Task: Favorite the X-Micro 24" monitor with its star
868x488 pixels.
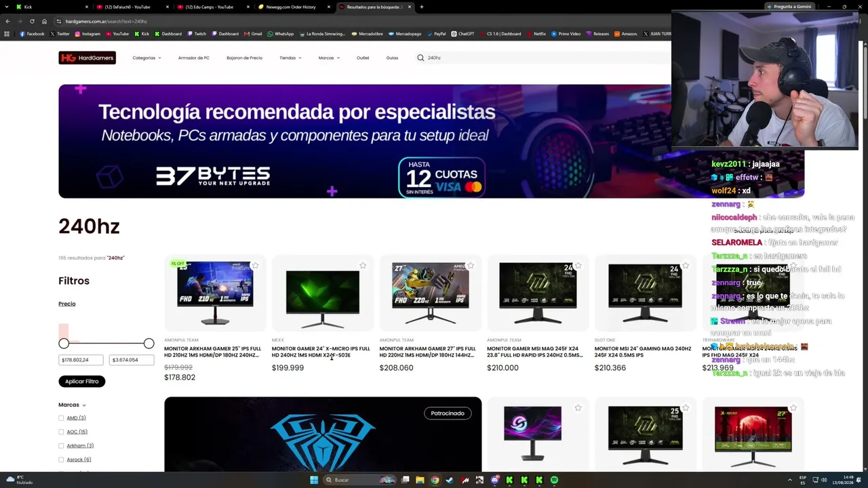Action: (363, 266)
